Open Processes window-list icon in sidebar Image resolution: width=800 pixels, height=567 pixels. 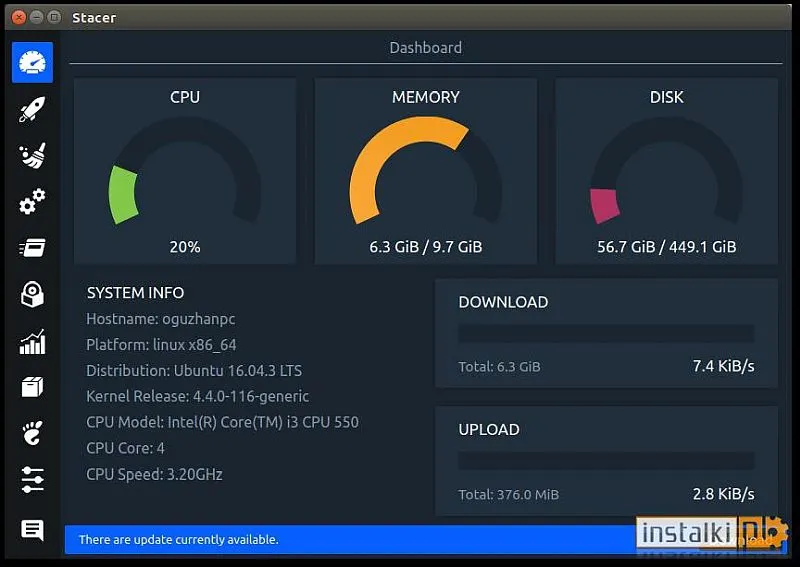(32, 248)
